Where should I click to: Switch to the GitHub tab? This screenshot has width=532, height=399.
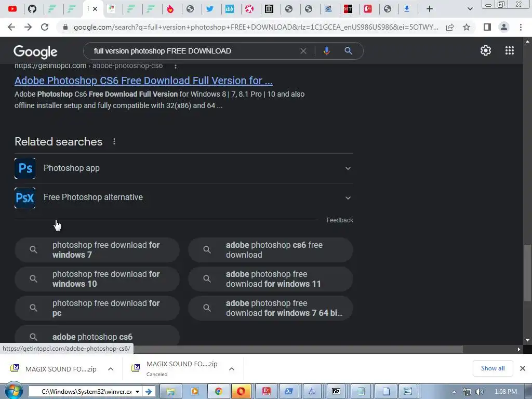coord(32,9)
